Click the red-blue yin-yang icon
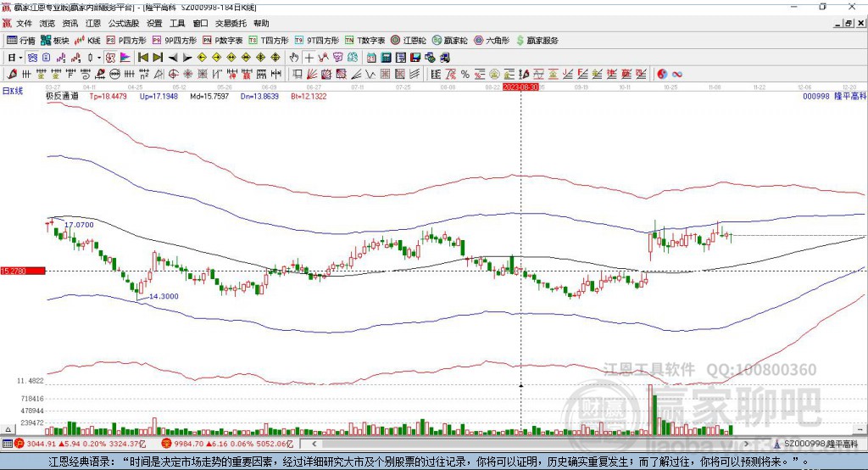 [662, 74]
